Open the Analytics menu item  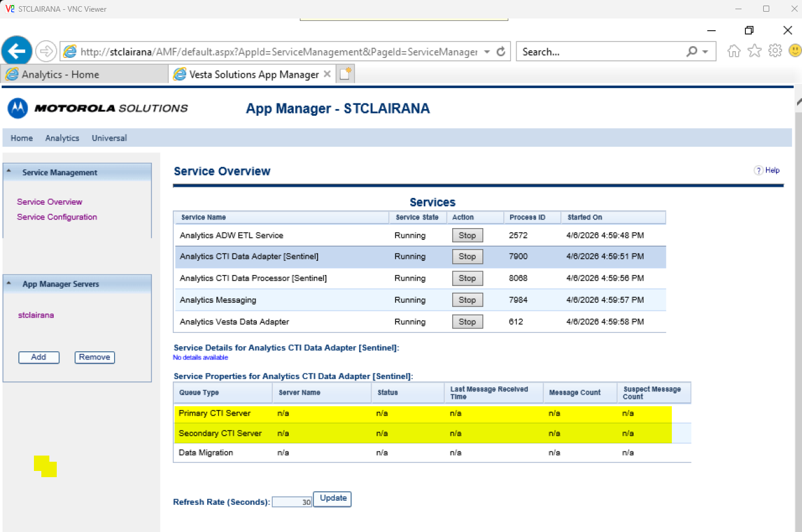62,138
